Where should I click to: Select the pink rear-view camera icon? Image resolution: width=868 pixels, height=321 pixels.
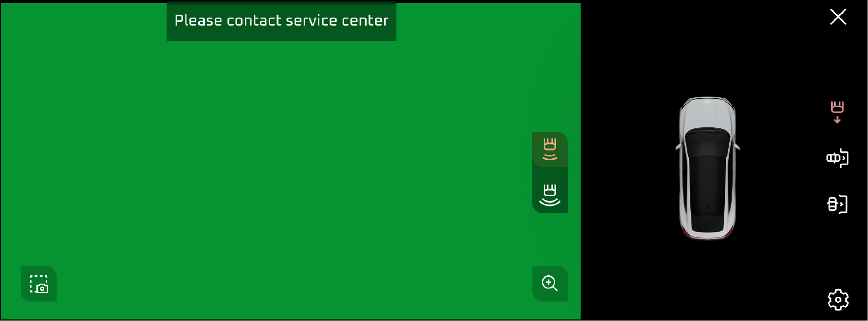pos(837,112)
